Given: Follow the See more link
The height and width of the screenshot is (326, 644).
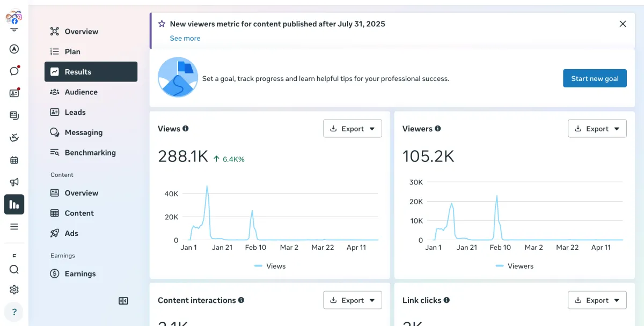Looking at the screenshot, I should tap(185, 38).
